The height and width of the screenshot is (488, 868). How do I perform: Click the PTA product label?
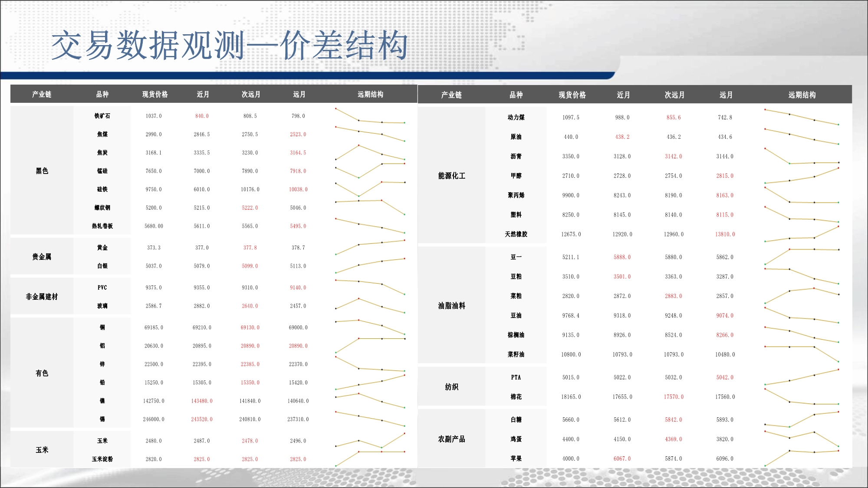pos(516,377)
